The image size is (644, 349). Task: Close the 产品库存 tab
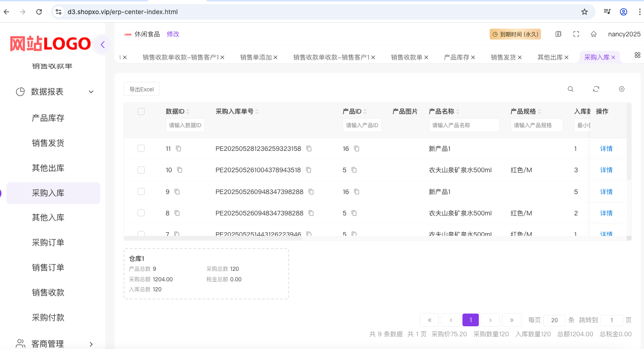[473, 57]
